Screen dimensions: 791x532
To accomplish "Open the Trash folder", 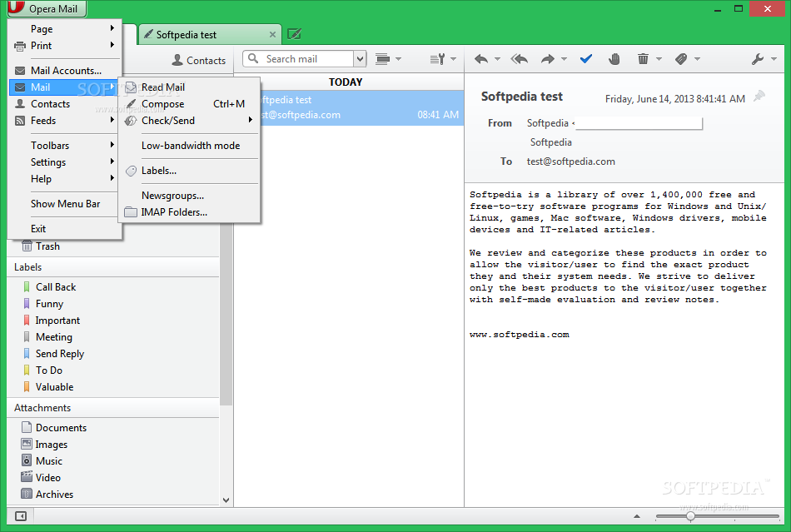I will pos(47,246).
